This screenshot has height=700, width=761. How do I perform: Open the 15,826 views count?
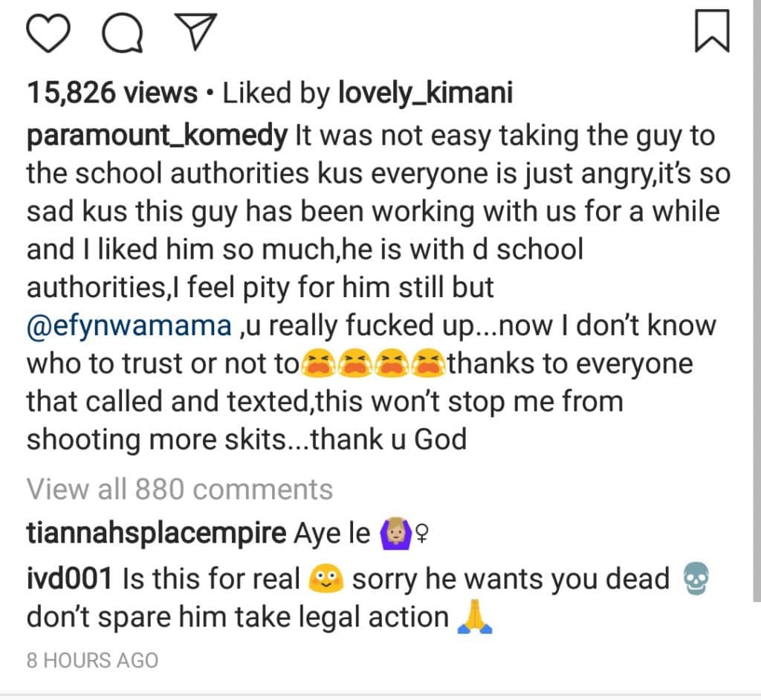[x=112, y=92]
